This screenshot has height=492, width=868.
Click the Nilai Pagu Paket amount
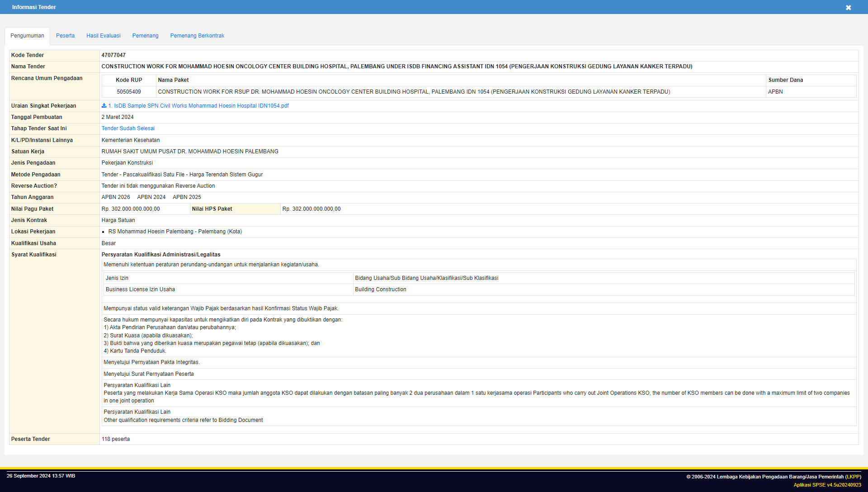(131, 209)
